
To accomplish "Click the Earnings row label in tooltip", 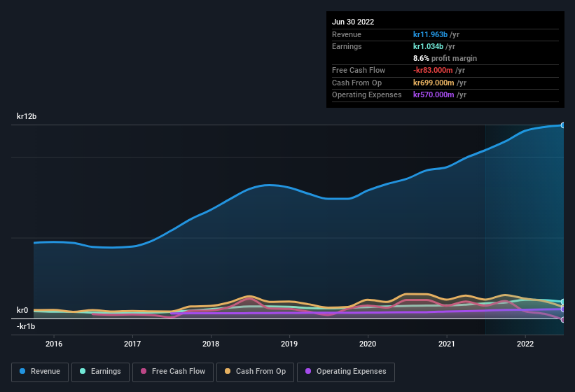I will pyautogui.click(x=347, y=46).
